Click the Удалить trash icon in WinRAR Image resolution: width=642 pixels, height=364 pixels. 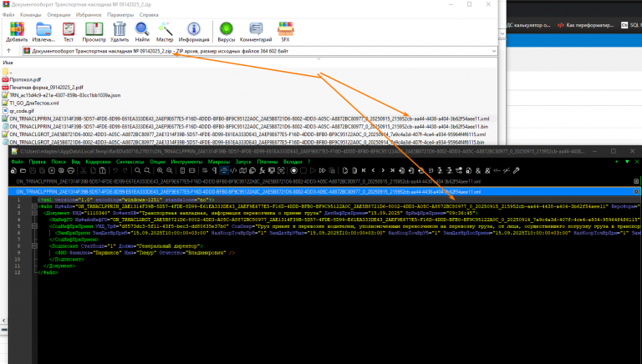pyautogui.click(x=120, y=32)
